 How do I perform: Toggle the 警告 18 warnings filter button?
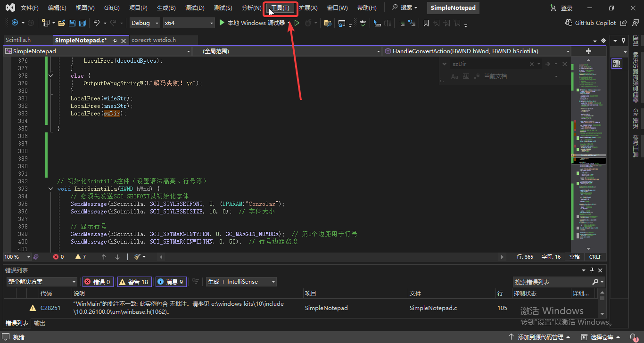point(134,282)
